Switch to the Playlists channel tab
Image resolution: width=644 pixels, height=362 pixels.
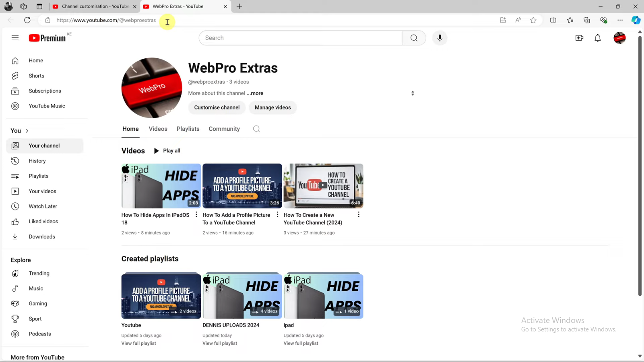click(x=188, y=129)
